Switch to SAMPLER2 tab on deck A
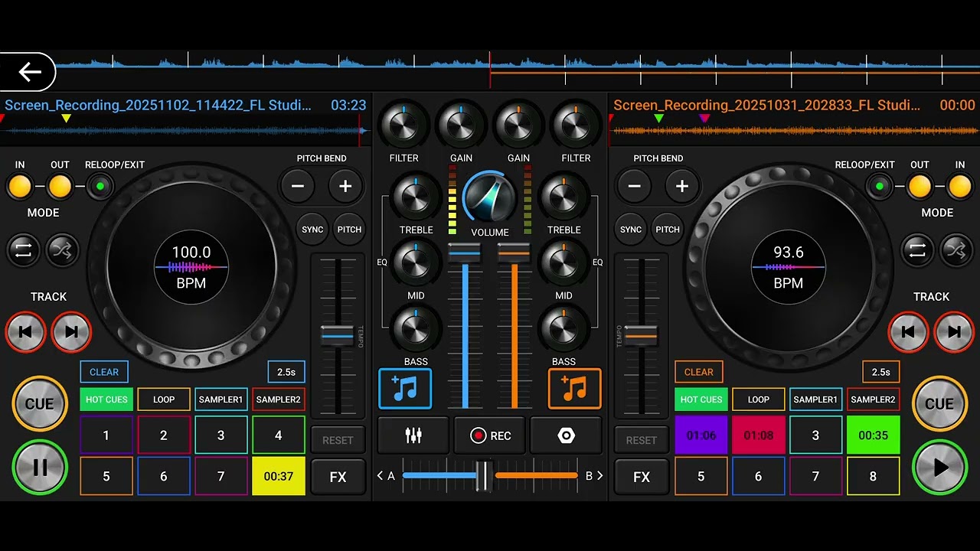This screenshot has height=551, width=980. tap(279, 399)
